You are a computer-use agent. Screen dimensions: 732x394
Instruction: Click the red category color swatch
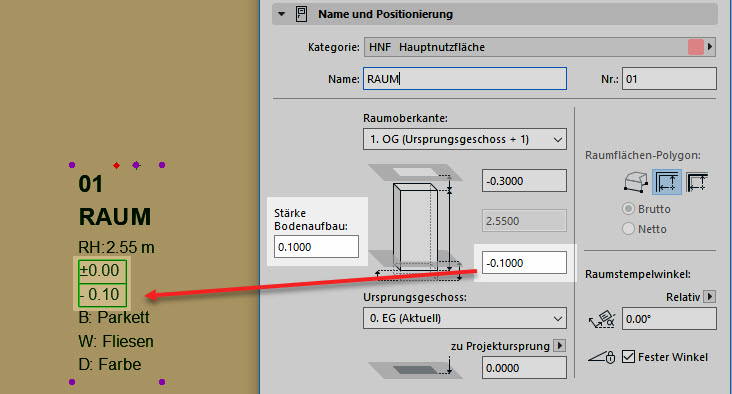(x=696, y=47)
